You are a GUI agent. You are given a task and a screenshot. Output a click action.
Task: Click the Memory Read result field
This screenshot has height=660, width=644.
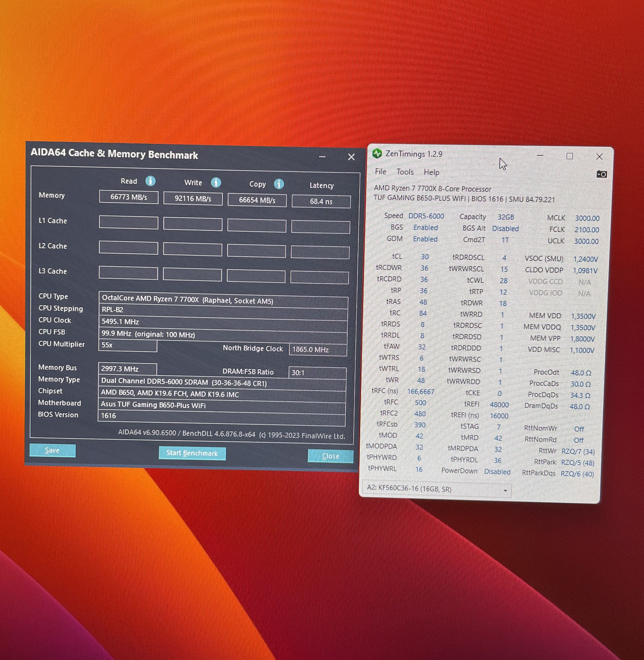pyautogui.click(x=129, y=197)
